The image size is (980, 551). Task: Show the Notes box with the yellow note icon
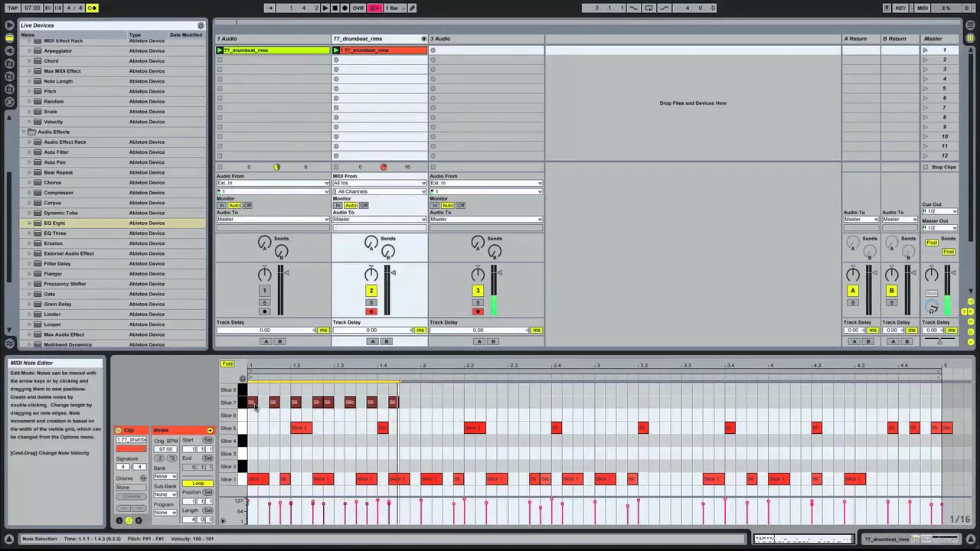(129, 520)
